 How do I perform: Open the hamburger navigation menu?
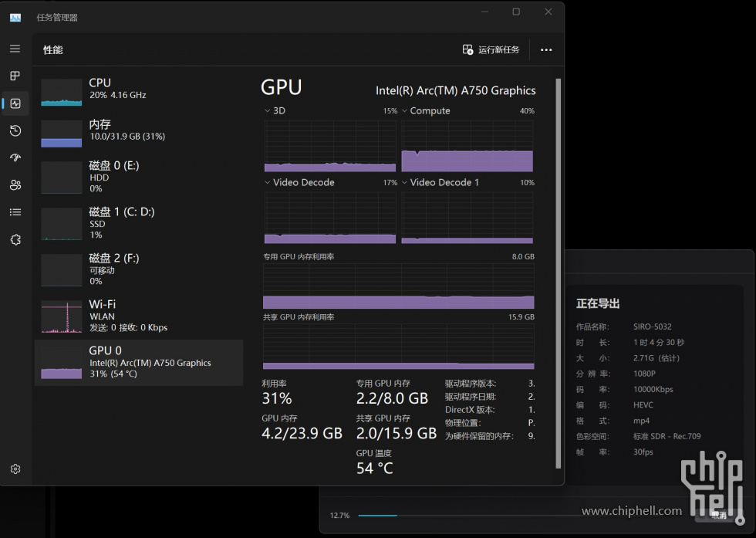15,49
